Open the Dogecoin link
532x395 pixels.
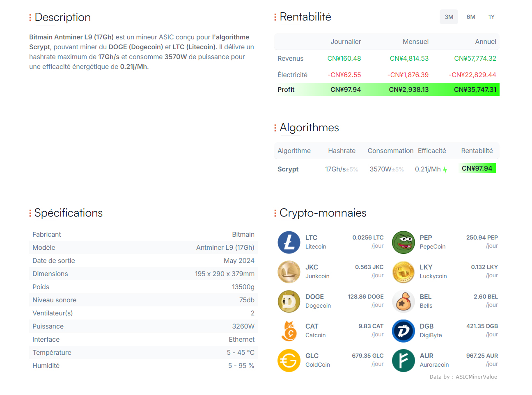318,306
